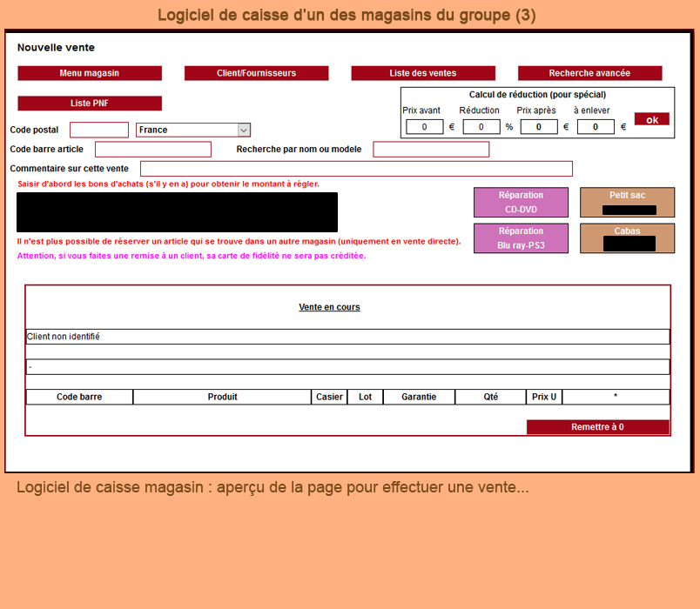Click the Prix après input

pyautogui.click(x=539, y=127)
